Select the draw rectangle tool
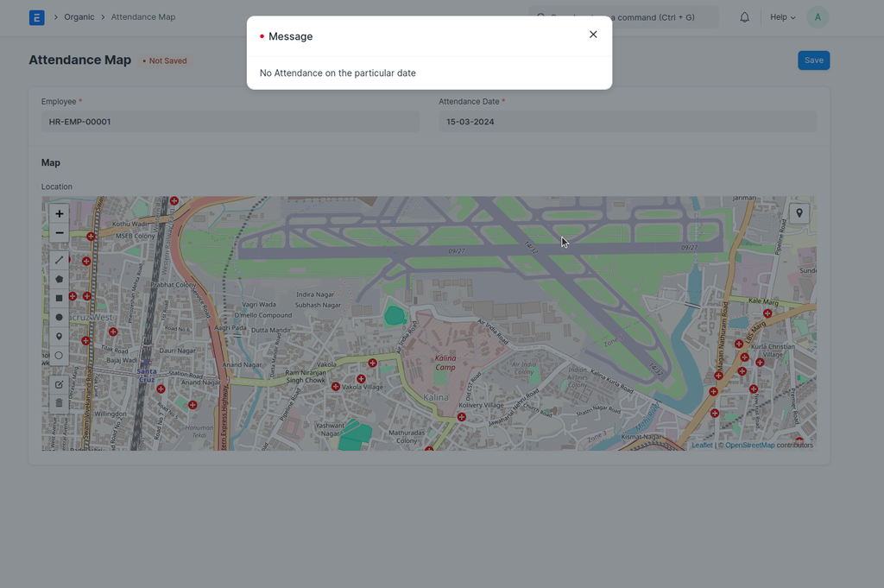 click(59, 298)
